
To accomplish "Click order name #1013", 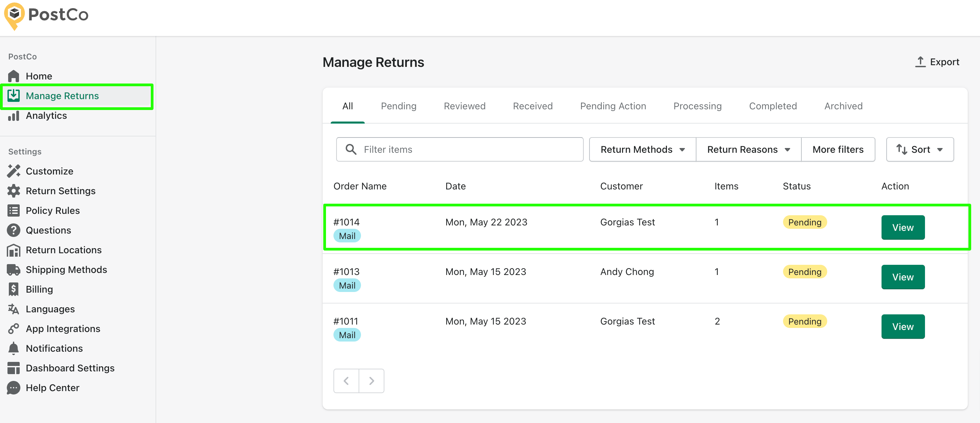I will 346,272.
